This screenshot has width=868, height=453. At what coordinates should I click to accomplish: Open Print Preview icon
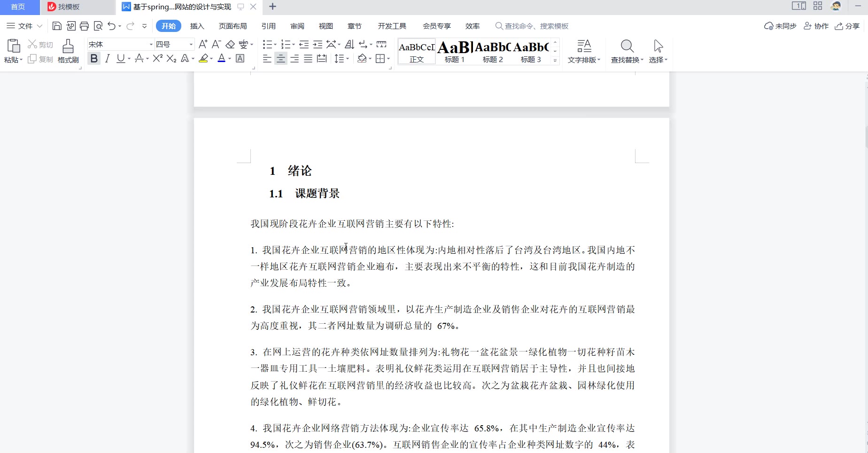tap(98, 26)
